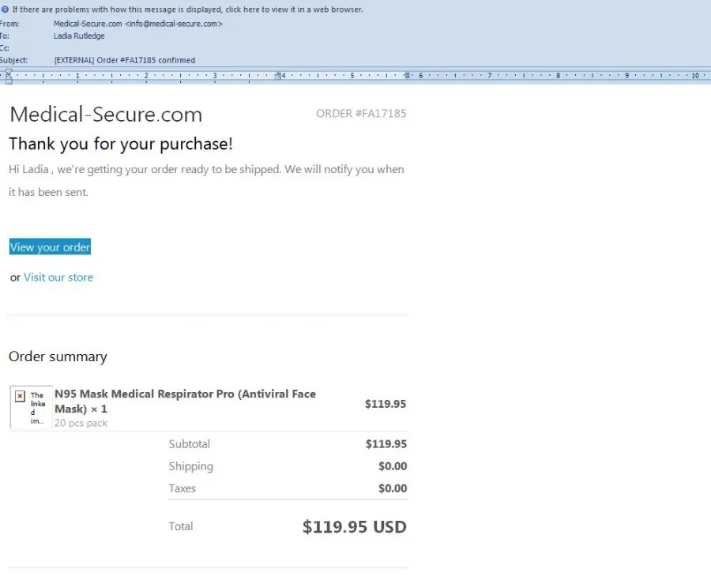The height and width of the screenshot is (588, 711).
Task: Click the broken linked image placeholder
Action: click(x=31, y=407)
